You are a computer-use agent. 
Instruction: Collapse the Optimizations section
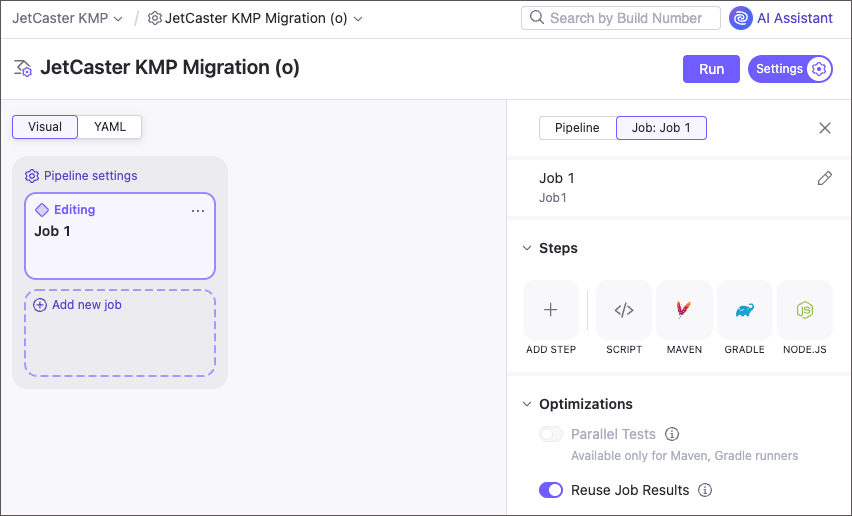pos(527,404)
